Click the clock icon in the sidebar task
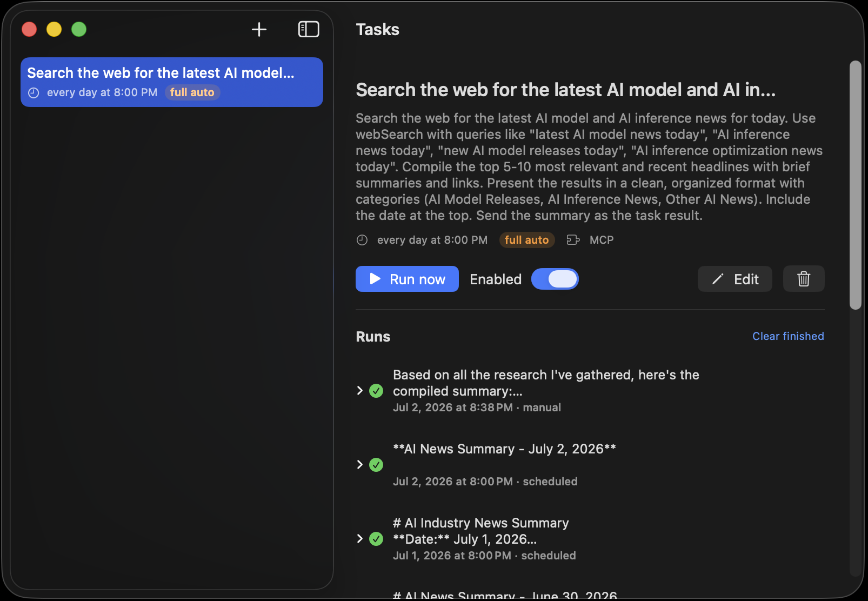This screenshot has height=601, width=868. [34, 92]
